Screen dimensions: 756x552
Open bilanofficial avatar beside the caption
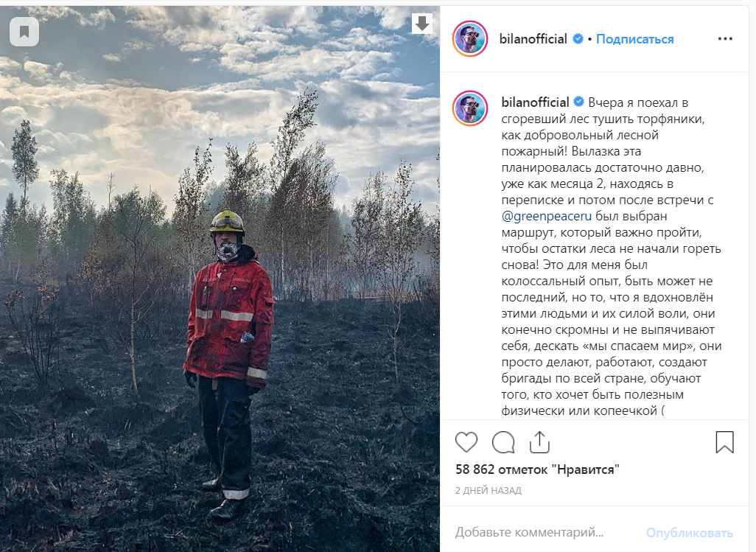tap(470, 108)
